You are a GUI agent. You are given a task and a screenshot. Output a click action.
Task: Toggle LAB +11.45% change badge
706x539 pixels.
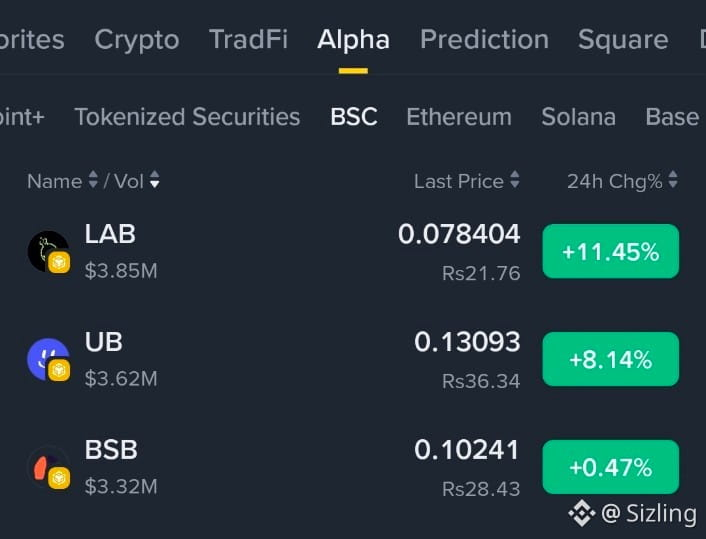pyautogui.click(x=611, y=251)
